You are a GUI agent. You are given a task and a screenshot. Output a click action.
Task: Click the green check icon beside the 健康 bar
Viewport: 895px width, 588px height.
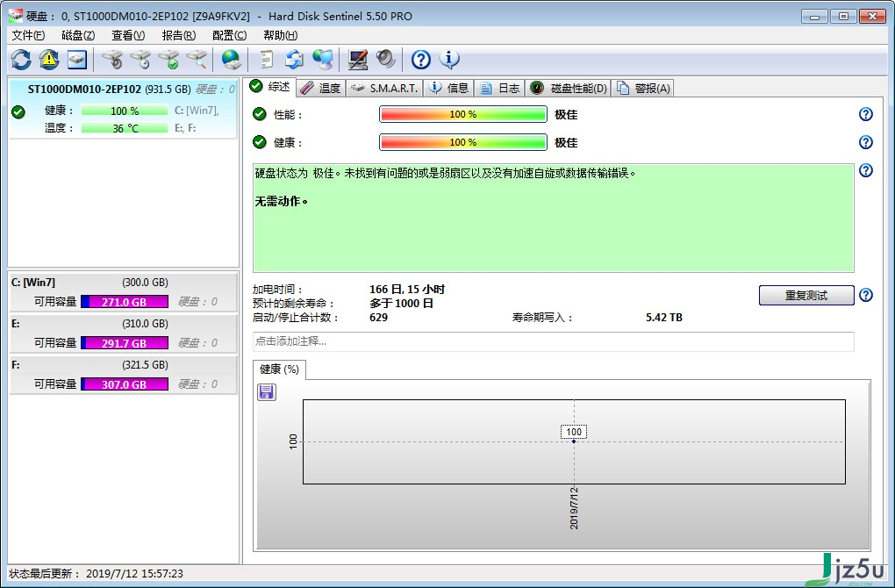260,142
